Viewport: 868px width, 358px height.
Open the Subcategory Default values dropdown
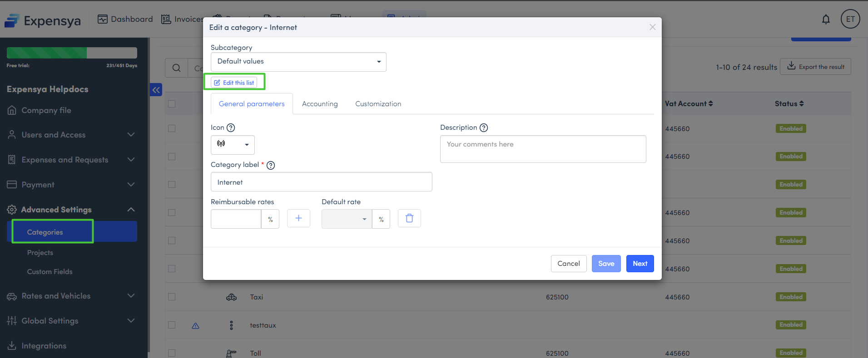pyautogui.click(x=298, y=62)
